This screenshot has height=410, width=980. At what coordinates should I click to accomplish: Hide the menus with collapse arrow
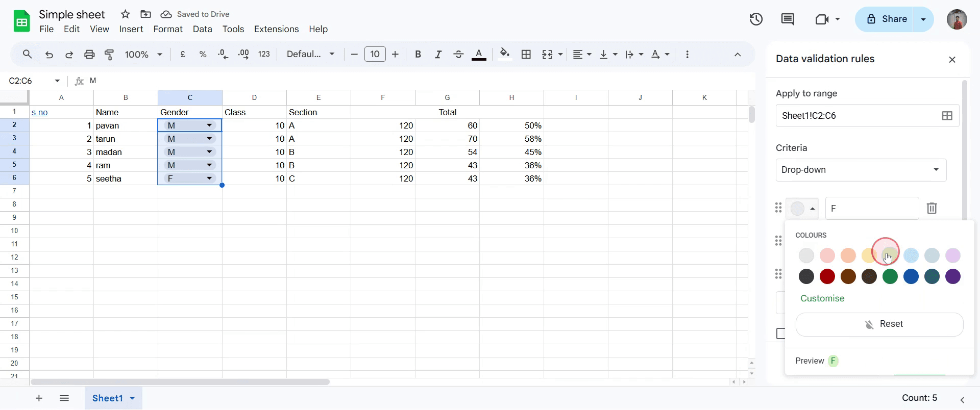click(x=738, y=54)
